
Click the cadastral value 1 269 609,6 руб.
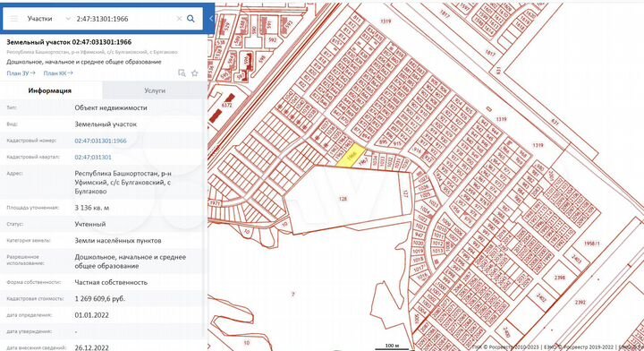(x=100, y=298)
